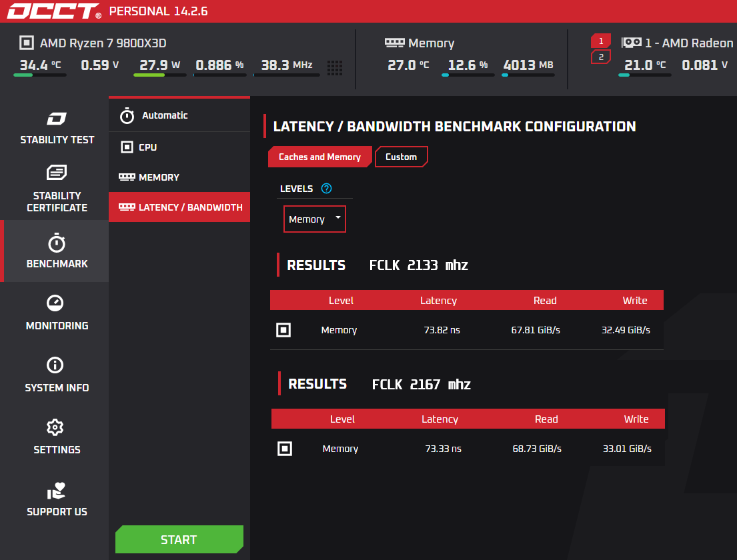
Task: Switch to the Custom tab
Action: pyautogui.click(x=402, y=157)
